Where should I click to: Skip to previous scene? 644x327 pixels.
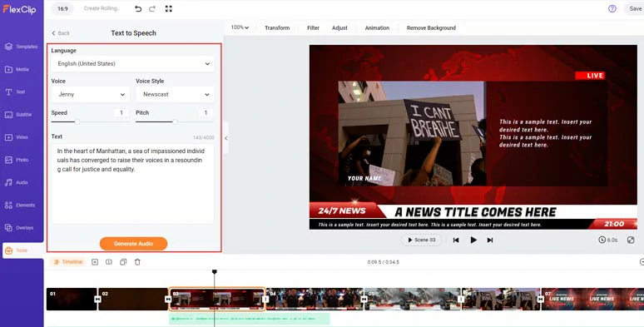click(456, 240)
